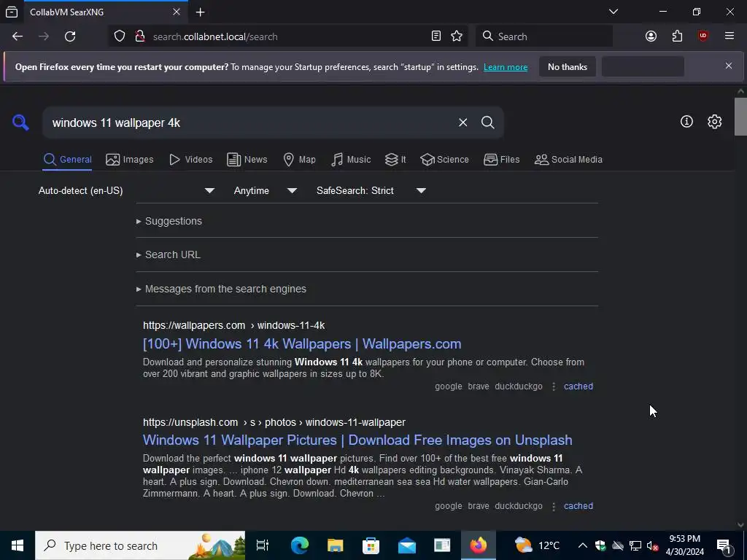Expand the Suggestions section

pos(169,221)
